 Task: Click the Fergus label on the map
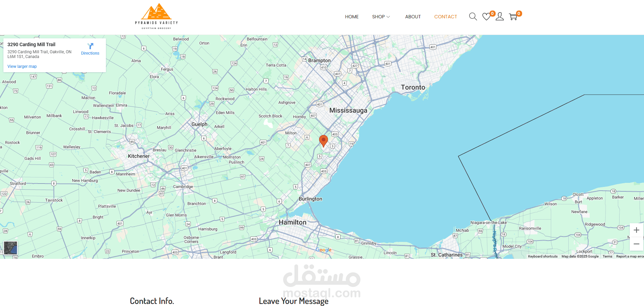click(167, 69)
